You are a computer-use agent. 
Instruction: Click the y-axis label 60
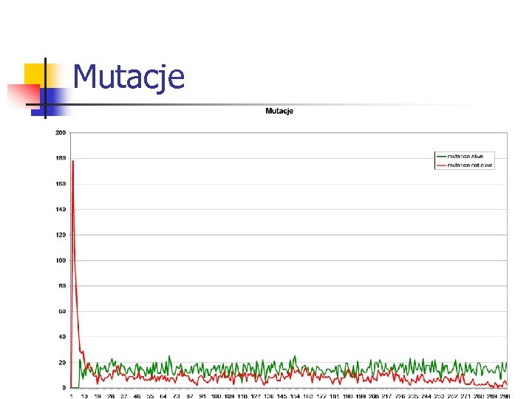click(x=62, y=312)
